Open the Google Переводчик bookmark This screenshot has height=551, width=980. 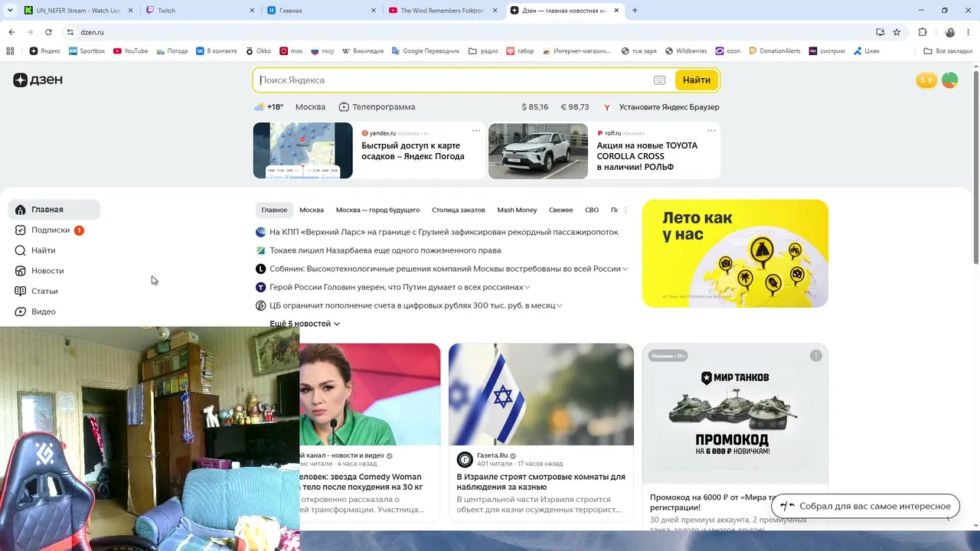pyautogui.click(x=426, y=51)
